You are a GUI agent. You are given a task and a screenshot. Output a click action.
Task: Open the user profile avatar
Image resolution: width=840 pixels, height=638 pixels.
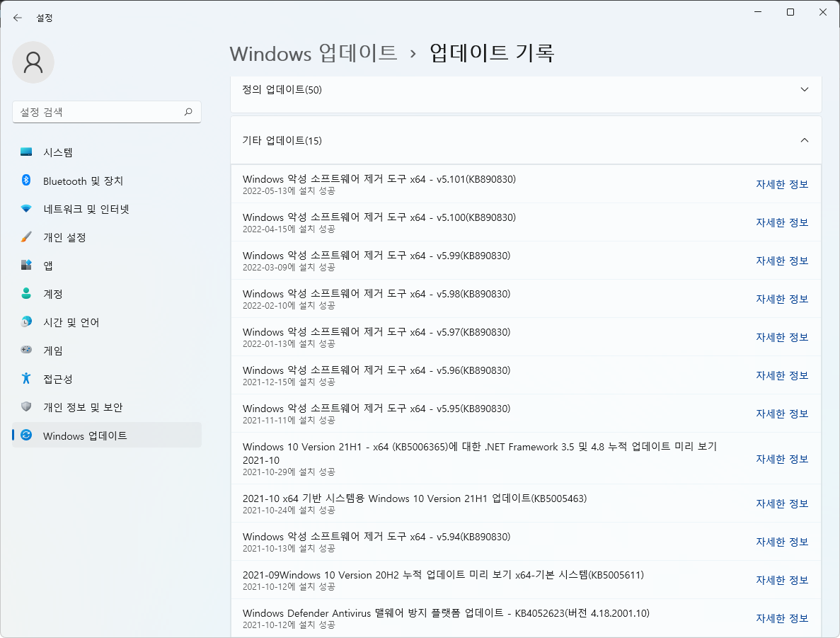click(x=33, y=62)
